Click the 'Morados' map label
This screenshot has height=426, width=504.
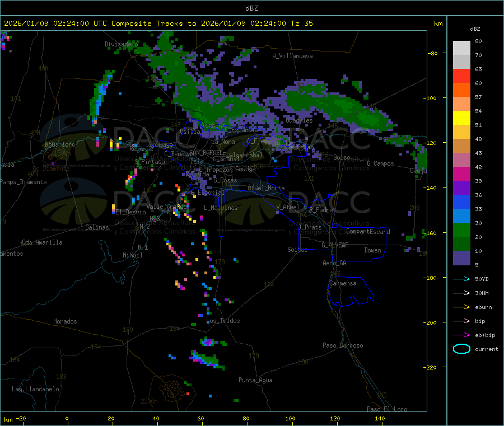65,321
